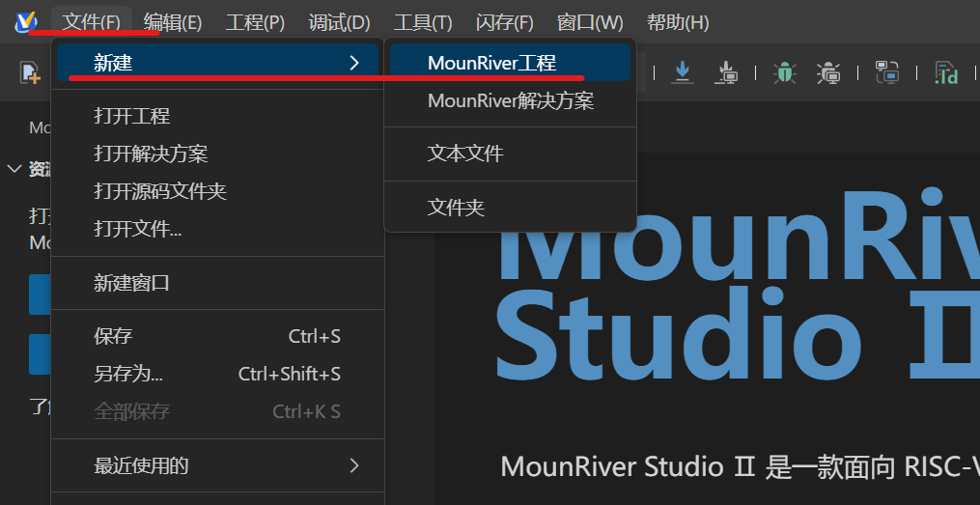Click the download-with-monitor toolbar icon
This screenshot has height=505, width=980.
(728, 71)
